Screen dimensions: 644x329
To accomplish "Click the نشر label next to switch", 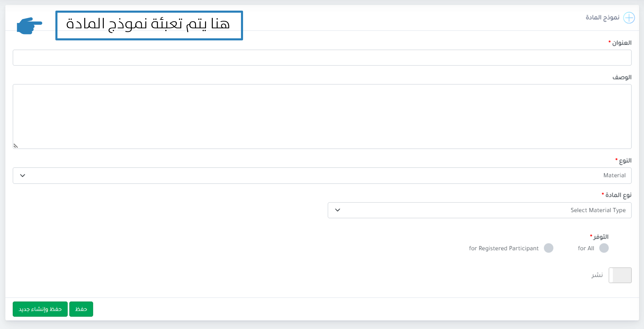I will pyautogui.click(x=597, y=275).
